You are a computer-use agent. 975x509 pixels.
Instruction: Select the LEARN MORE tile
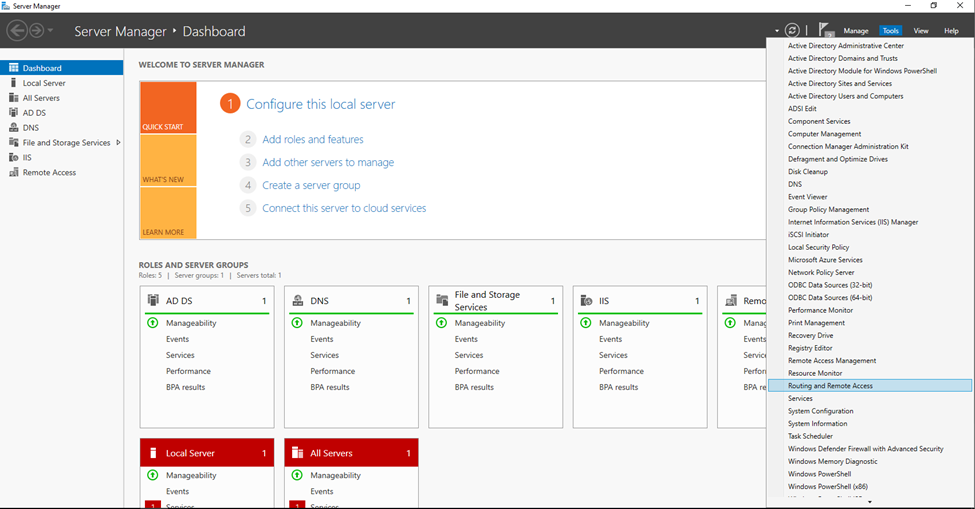pyautogui.click(x=168, y=213)
